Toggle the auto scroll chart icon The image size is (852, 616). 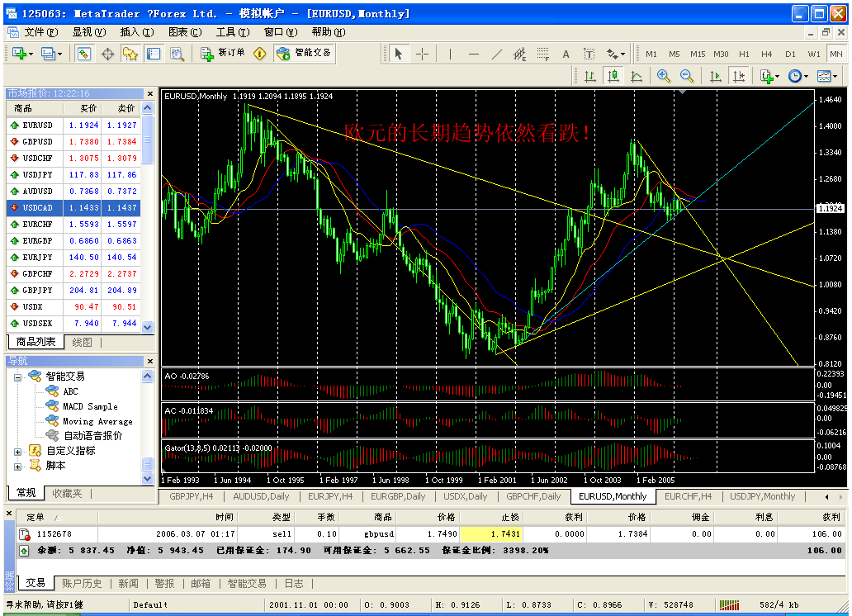[716, 76]
